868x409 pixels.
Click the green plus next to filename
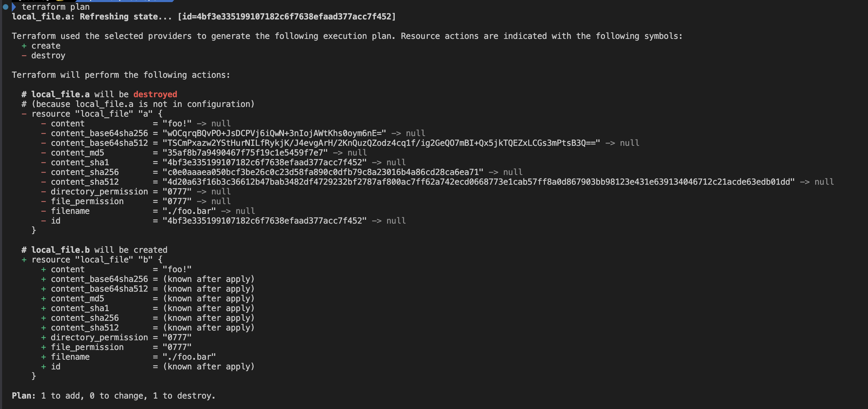point(43,357)
